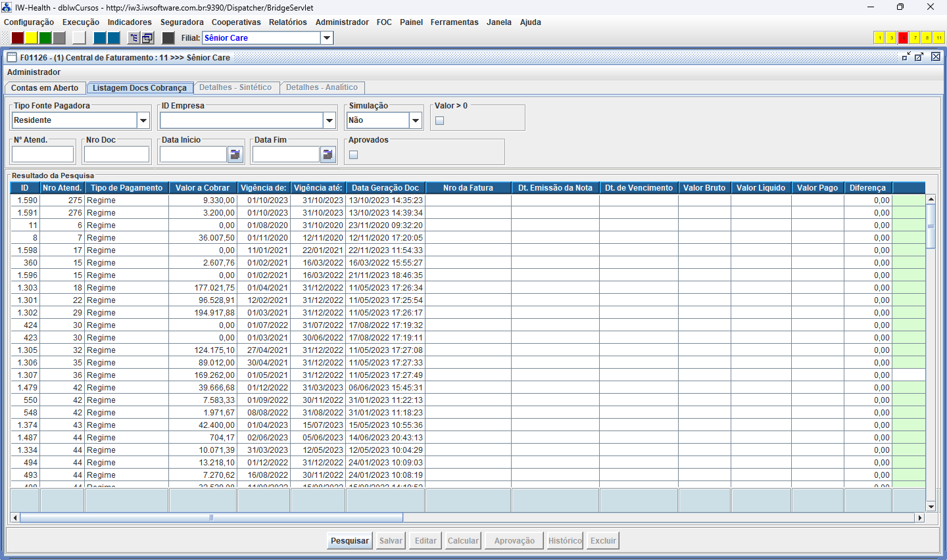
Task: Open the Cooperativas menu
Action: click(x=236, y=22)
